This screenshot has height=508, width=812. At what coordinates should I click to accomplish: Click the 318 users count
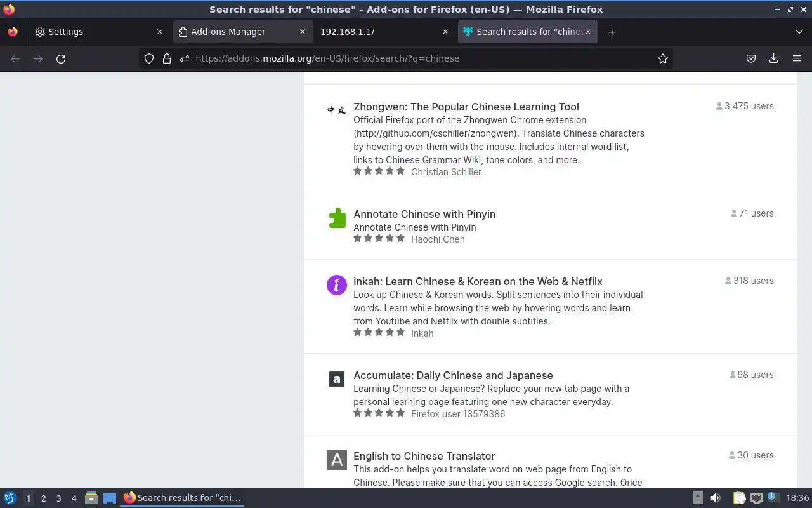click(x=749, y=281)
